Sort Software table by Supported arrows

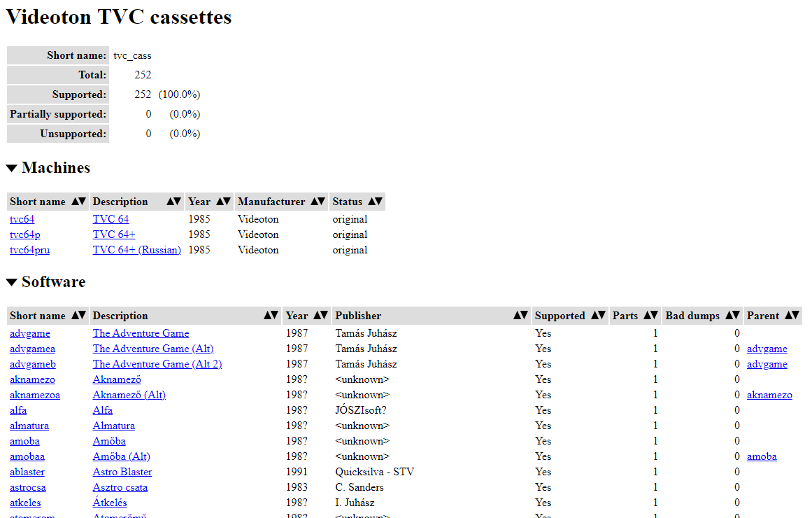[599, 315]
